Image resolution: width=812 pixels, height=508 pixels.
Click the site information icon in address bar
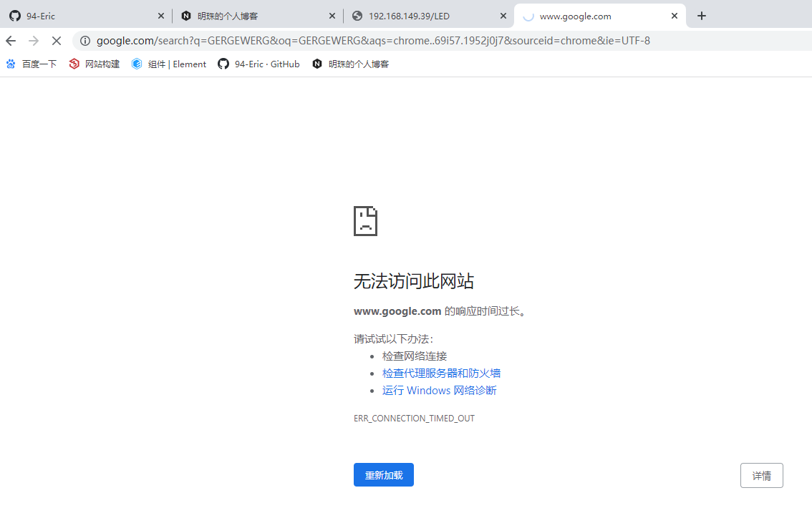(x=84, y=41)
